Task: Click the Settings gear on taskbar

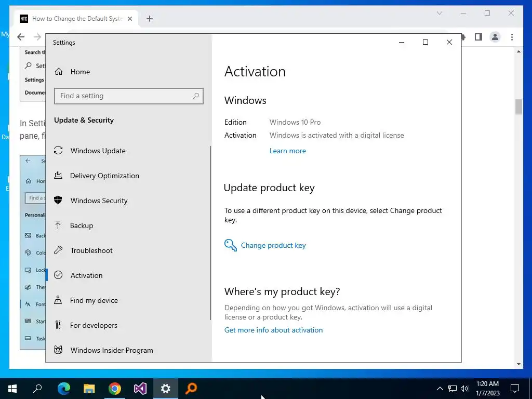Action: tap(166, 389)
